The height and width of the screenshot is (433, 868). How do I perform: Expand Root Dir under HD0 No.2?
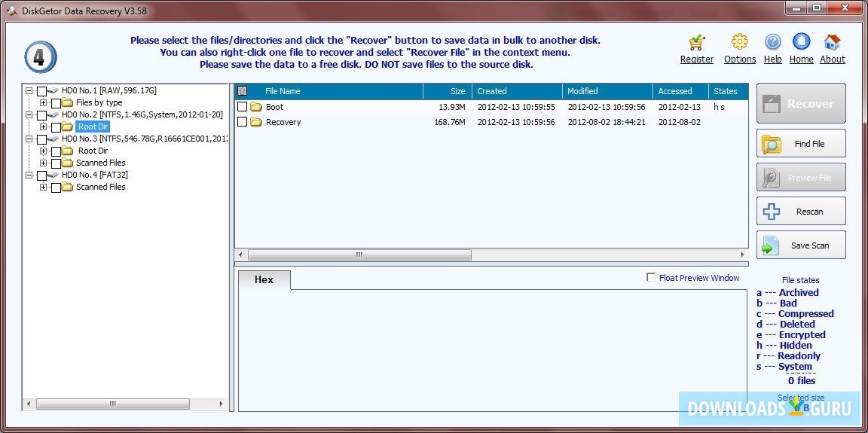[43, 127]
